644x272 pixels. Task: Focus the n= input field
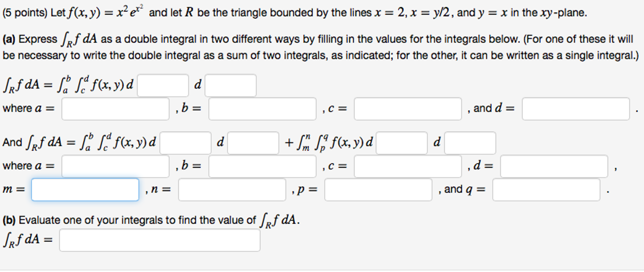pyautogui.click(x=232, y=190)
